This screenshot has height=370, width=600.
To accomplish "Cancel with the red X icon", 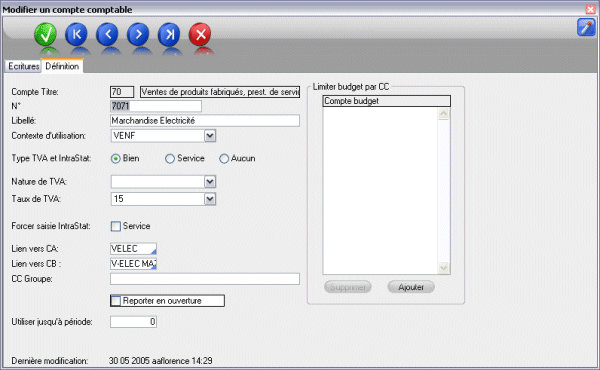I will [x=200, y=34].
